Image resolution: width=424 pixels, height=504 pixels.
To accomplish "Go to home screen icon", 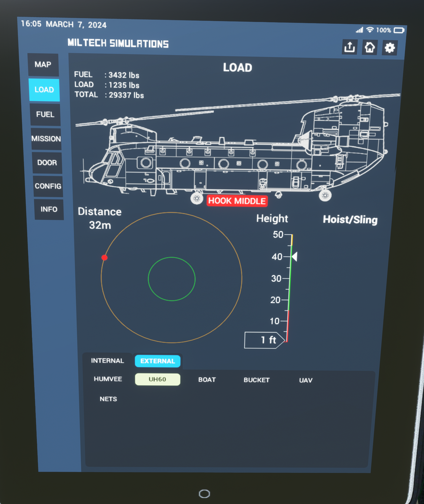I will [370, 47].
